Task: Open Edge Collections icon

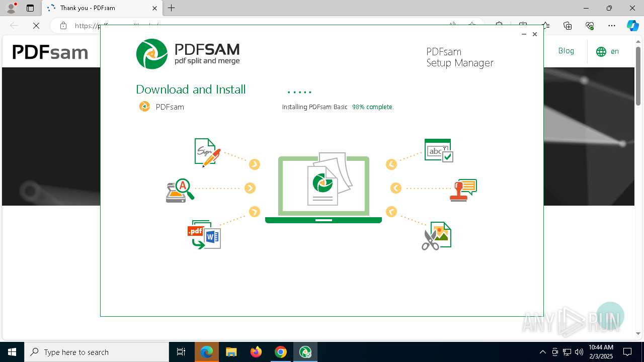Action: [x=568, y=26]
